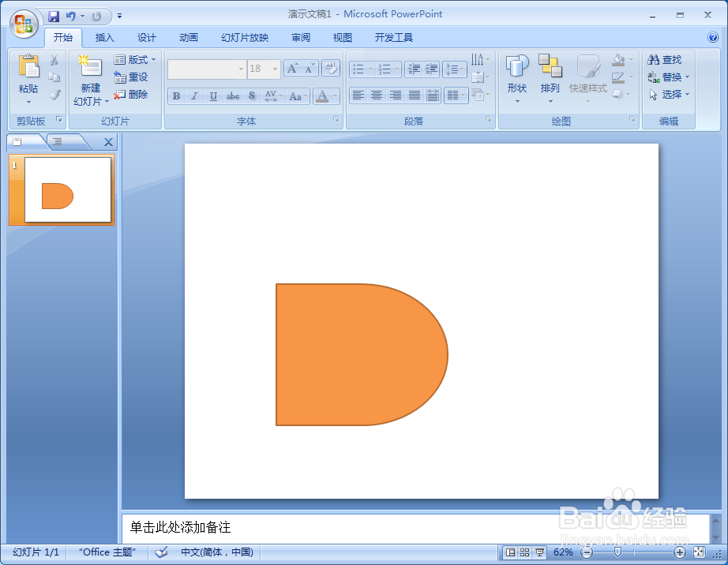Toggle strikethrough abc formatting
728x565 pixels.
[x=233, y=96]
